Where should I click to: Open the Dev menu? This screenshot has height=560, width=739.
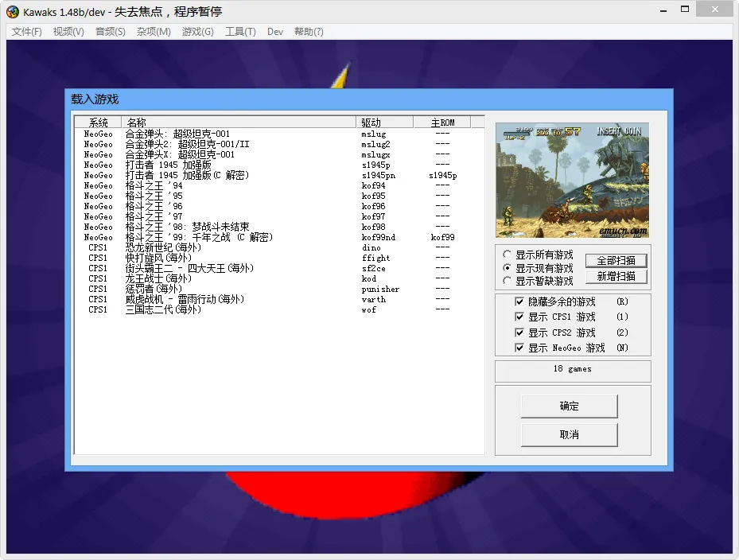click(274, 32)
